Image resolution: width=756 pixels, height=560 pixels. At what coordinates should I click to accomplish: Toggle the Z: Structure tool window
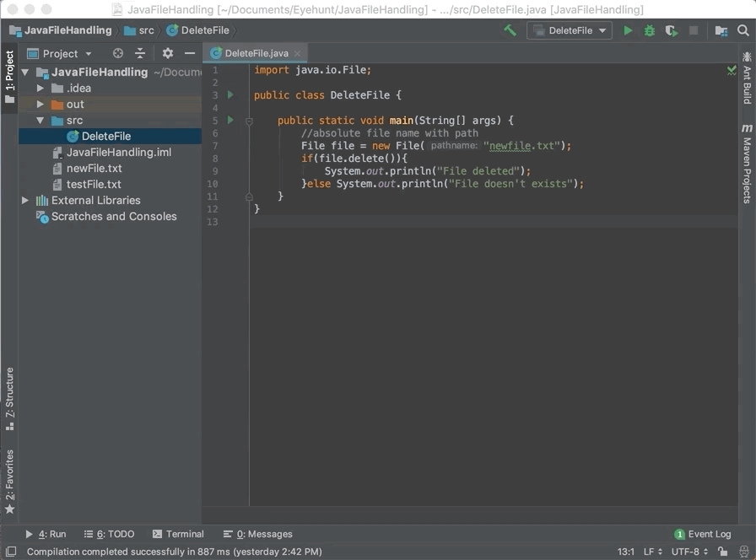9,399
